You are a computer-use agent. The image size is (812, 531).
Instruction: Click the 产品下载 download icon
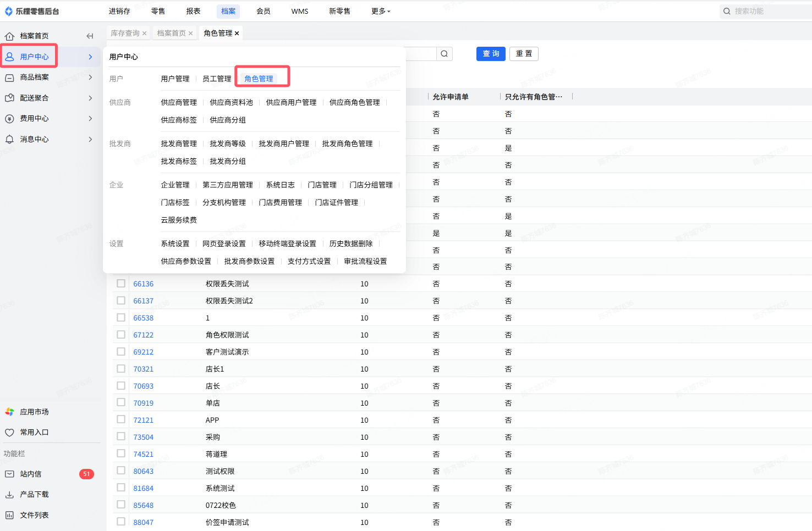pos(9,495)
